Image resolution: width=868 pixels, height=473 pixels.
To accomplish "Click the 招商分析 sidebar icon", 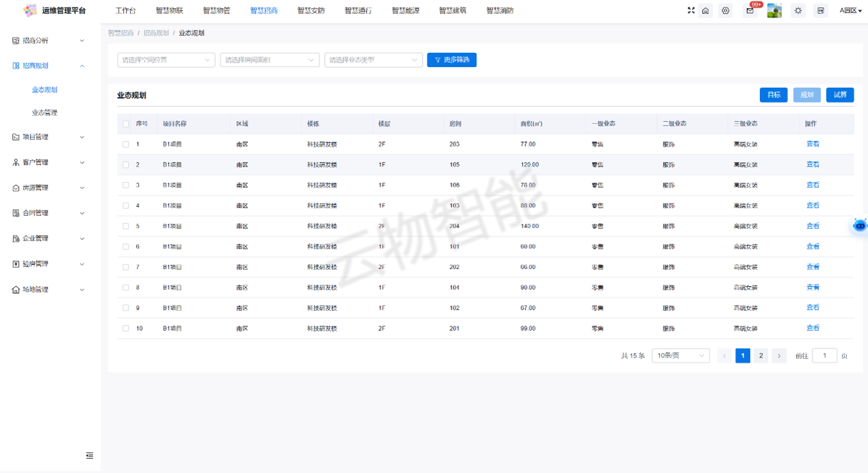I will [x=16, y=41].
